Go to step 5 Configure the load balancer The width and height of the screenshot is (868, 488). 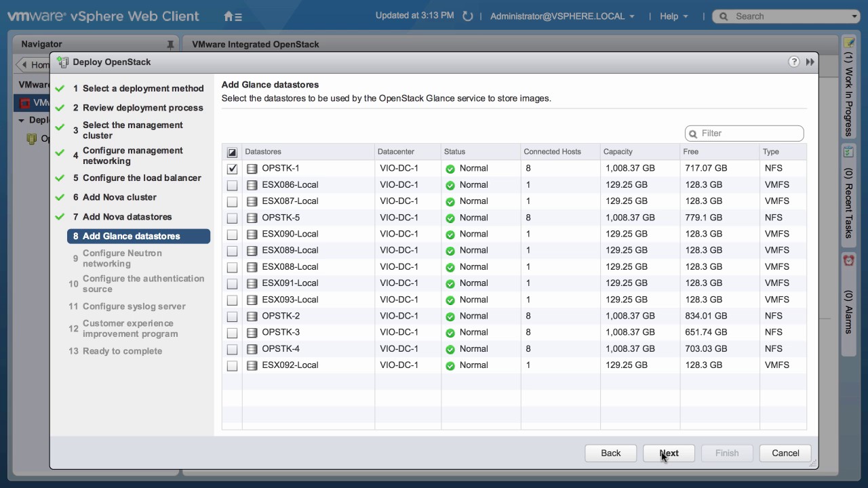(x=137, y=178)
